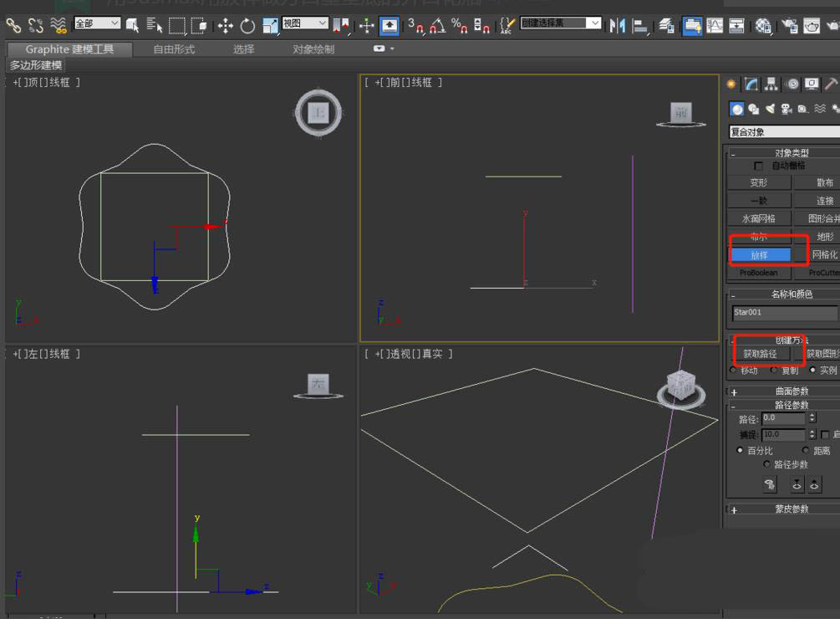
Task: Switch to the 自由形式 ribbon tab
Action: pos(174,49)
